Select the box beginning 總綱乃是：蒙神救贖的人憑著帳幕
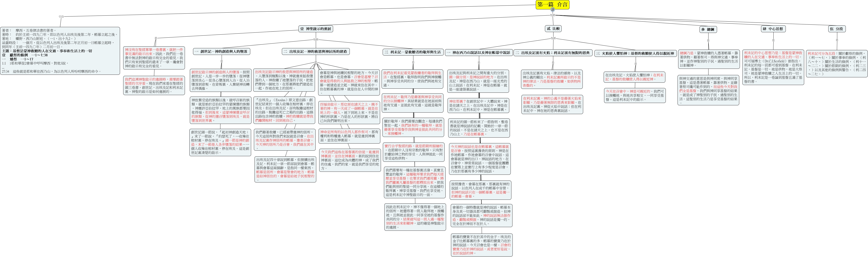 pos(709,59)
